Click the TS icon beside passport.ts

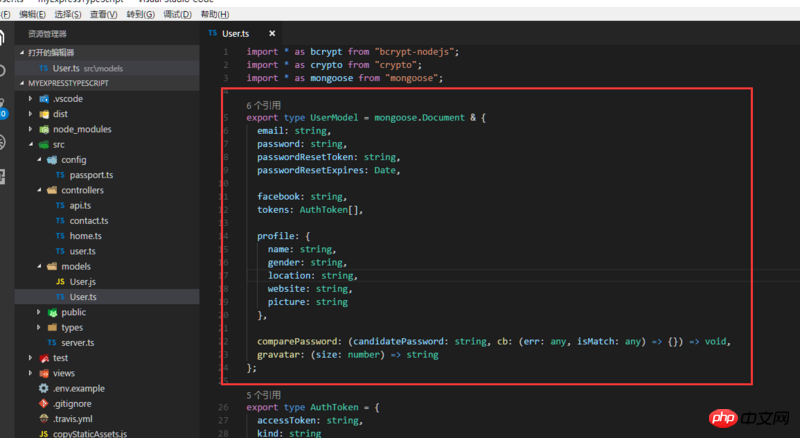[x=60, y=175]
